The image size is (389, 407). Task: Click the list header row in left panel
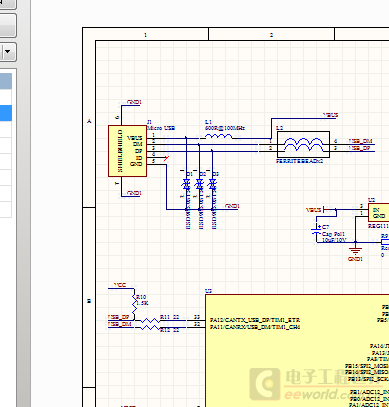(6, 81)
